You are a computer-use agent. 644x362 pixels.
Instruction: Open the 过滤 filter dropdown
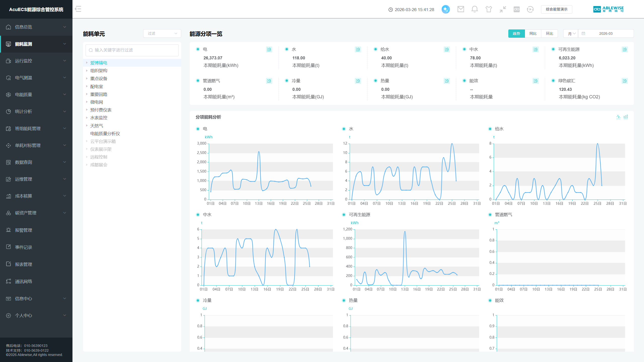point(162,33)
